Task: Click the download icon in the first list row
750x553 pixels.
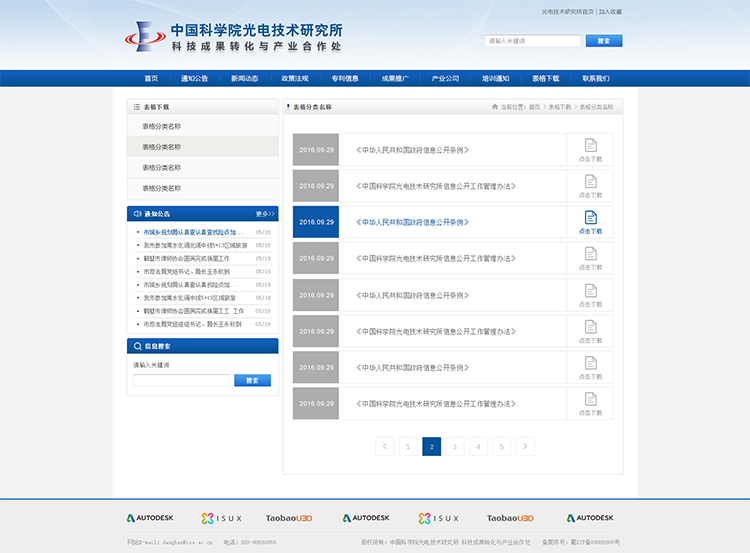Action: (590, 145)
